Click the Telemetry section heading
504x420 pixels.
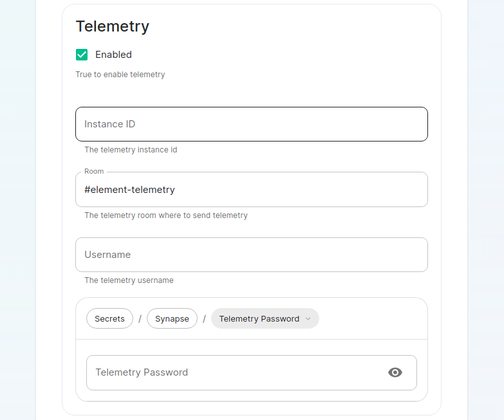pos(113,26)
